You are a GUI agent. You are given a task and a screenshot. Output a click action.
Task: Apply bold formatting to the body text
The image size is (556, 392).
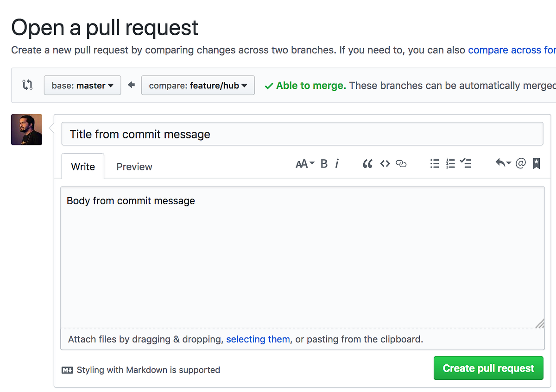323,163
